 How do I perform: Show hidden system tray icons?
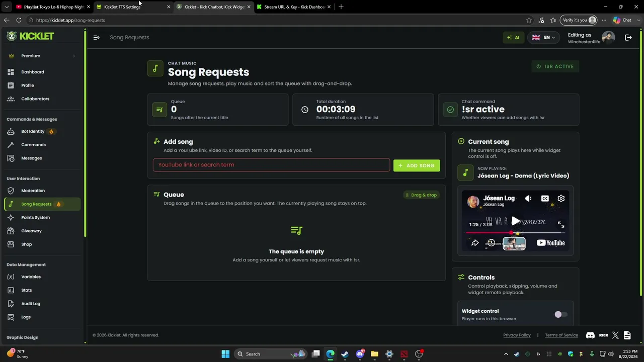506,354
